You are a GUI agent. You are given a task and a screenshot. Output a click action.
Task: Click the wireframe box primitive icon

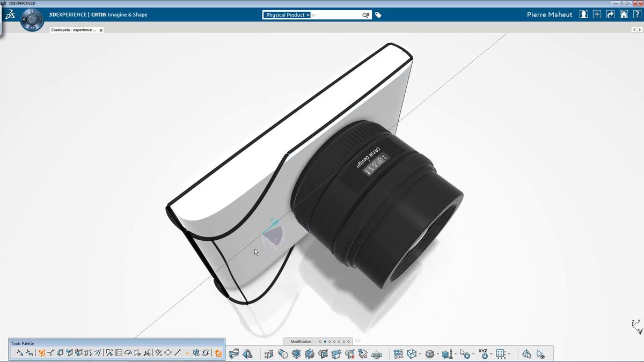pyautogui.click(x=269, y=354)
